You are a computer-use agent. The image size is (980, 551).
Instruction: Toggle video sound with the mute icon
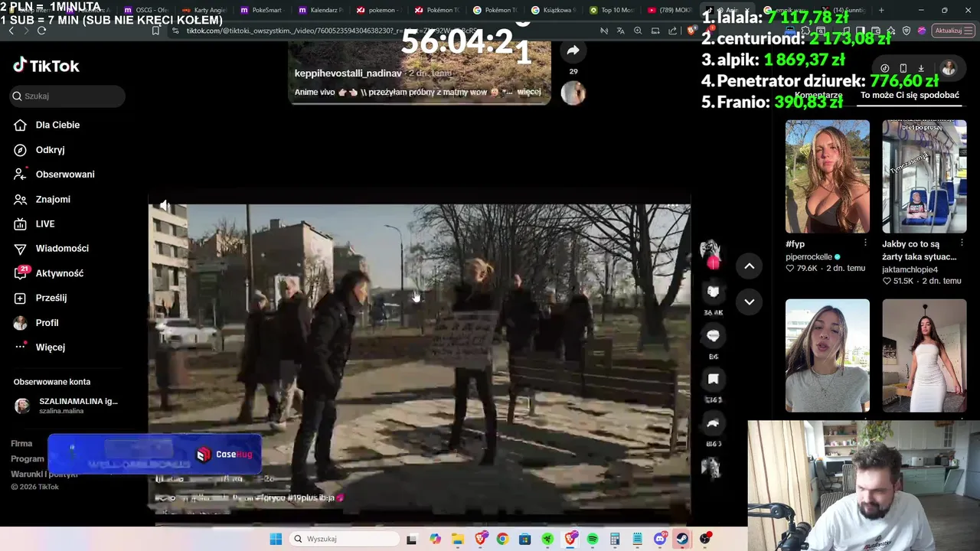pyautogui.click(x=165, y=206)
